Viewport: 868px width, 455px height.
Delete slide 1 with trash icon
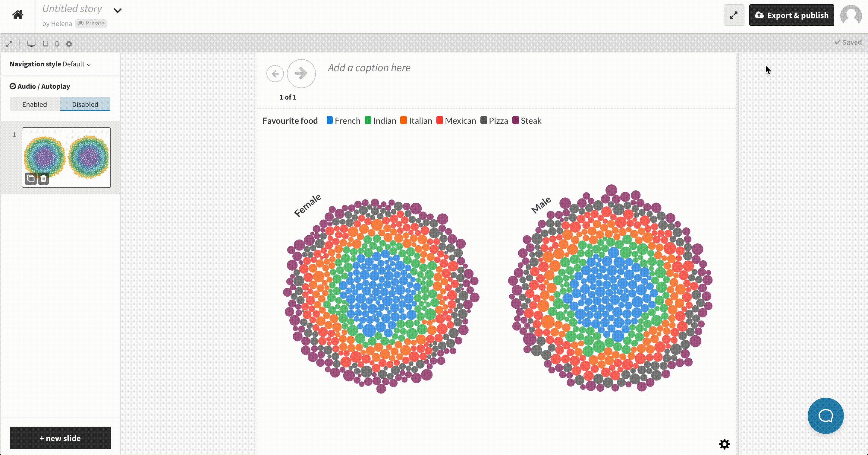43,178
